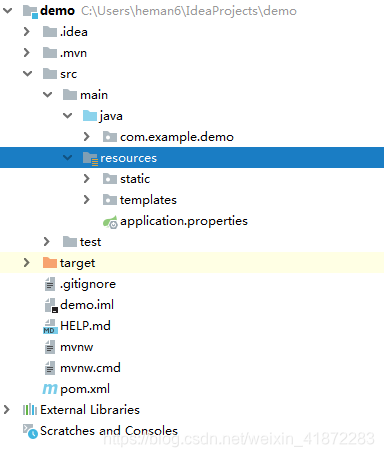Image resolution: width=384 pixels, height=457 pixels.
Task: Select the highlighted 'resources' row text
Action: pyautogui.click(x=129, y=158)
